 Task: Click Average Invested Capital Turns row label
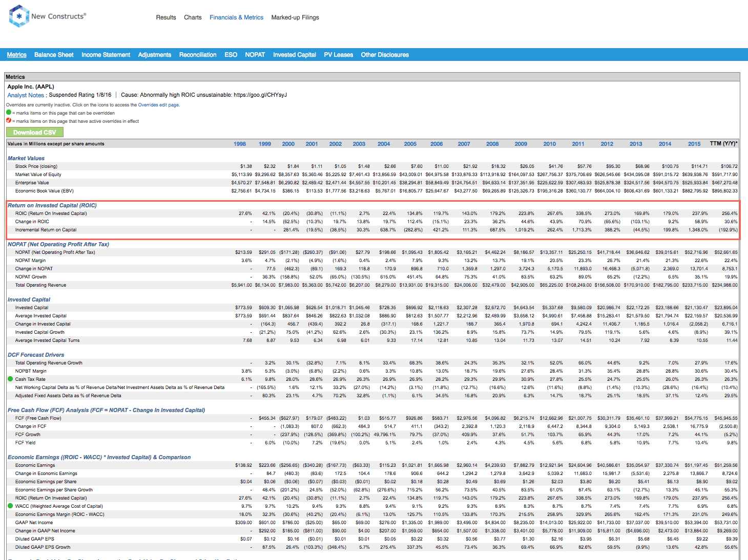click(x=48, y=340)
